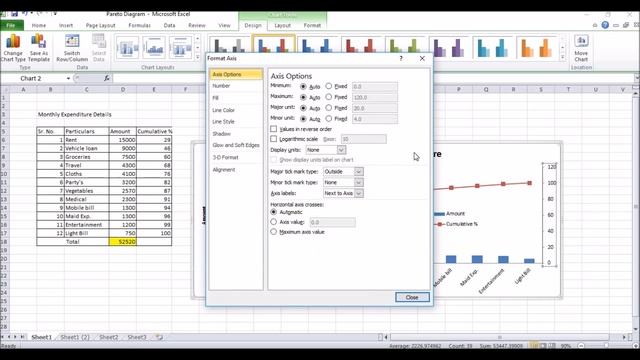Open Format Axis dialog help question mark
This screenshot has width=640, height=360.
point(401,58)
